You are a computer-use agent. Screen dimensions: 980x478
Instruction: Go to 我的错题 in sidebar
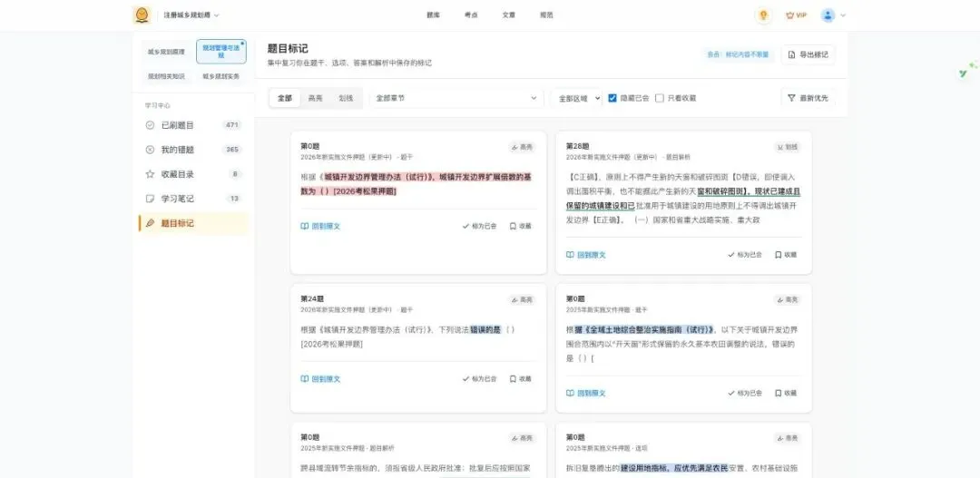194,150
